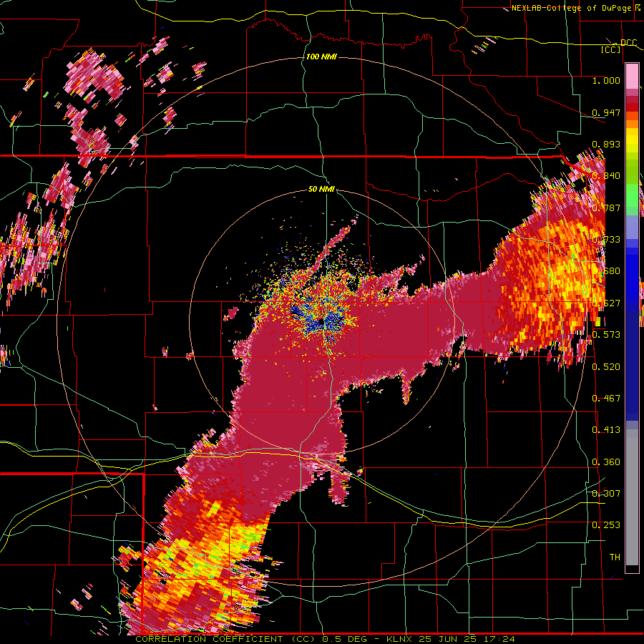Click the 17:24 timestamp in the footer

[x=498, y=639]
